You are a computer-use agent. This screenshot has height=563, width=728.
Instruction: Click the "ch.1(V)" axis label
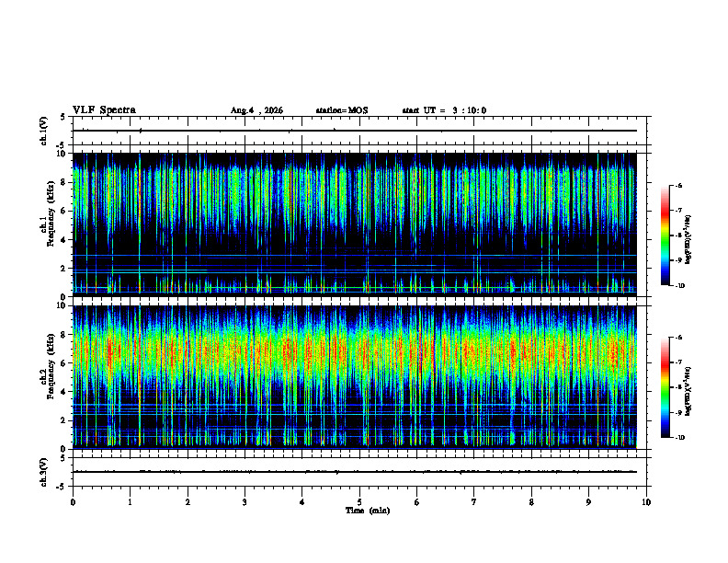click(x=44, y=131)
